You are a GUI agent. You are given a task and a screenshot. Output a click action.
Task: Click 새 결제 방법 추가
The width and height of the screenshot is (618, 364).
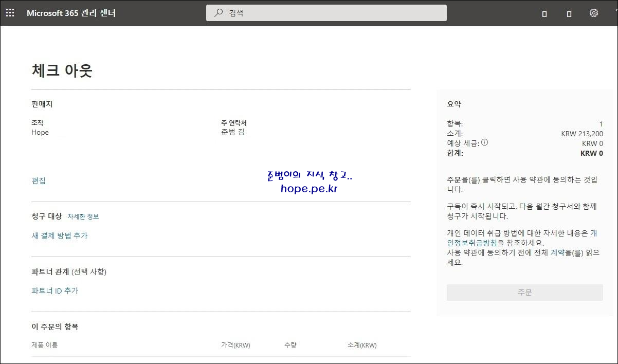tap(60, 236)
